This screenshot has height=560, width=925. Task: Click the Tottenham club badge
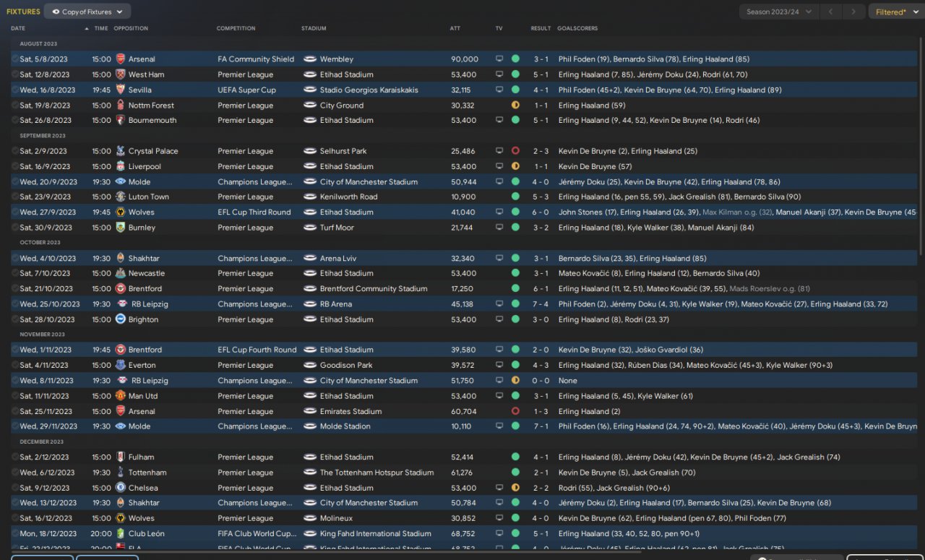(x=120, y=473)
